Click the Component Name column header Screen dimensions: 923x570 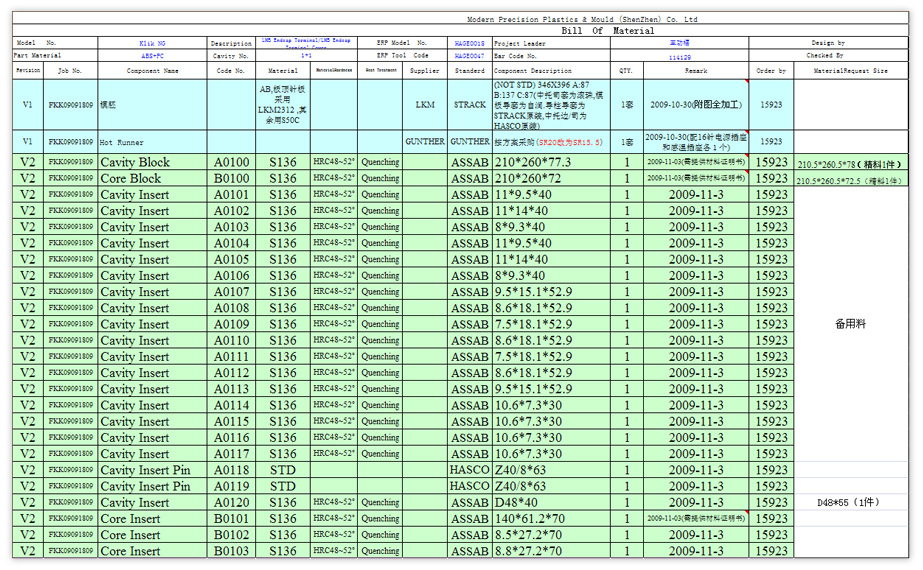pos(153,71)
